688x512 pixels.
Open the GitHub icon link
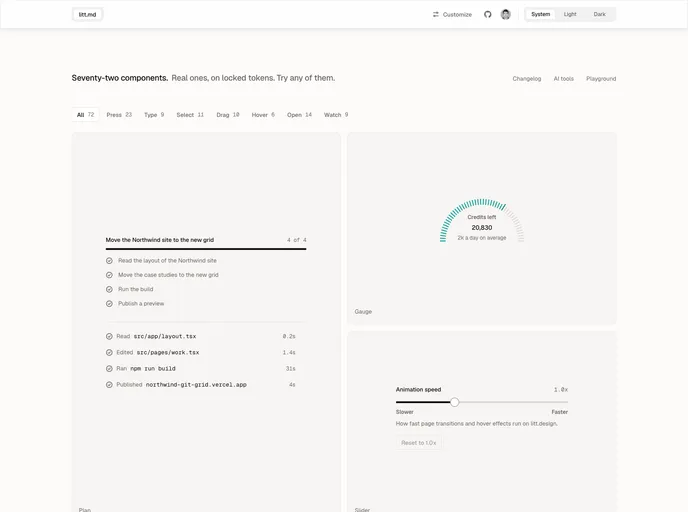tap(487, 14)
